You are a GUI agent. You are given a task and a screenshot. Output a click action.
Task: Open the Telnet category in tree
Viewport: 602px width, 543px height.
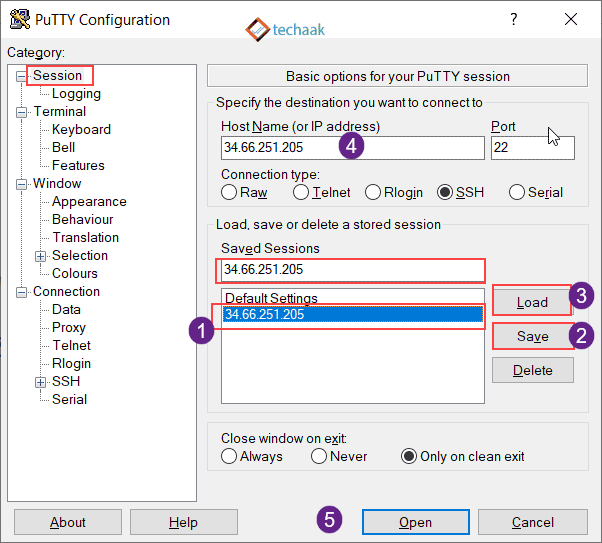pos(71,346)
